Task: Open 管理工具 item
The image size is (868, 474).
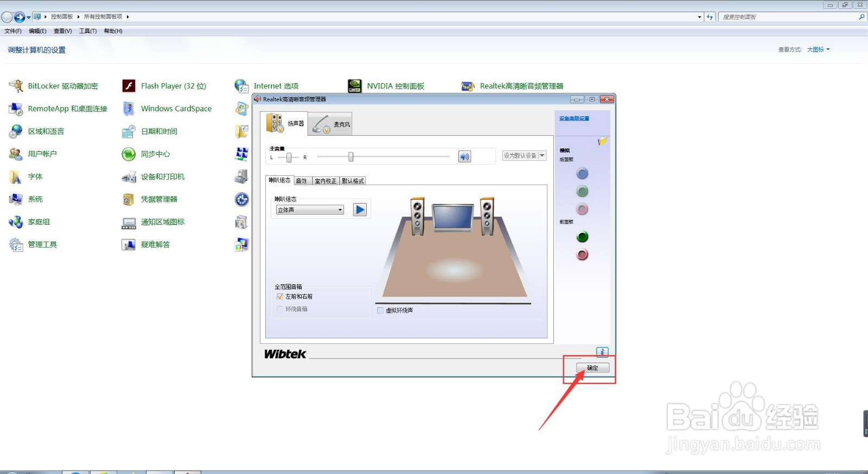Action: pos(33,245)
